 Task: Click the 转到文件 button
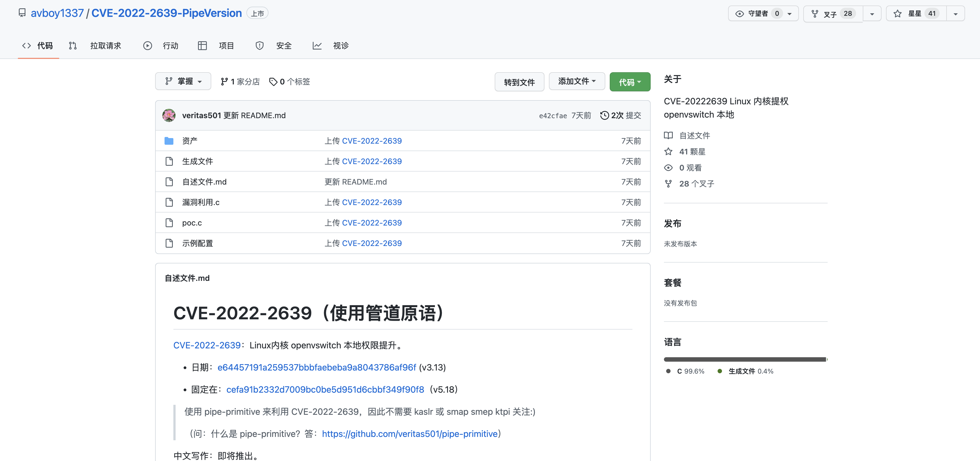pyautogui.click(x=519, y=82)
